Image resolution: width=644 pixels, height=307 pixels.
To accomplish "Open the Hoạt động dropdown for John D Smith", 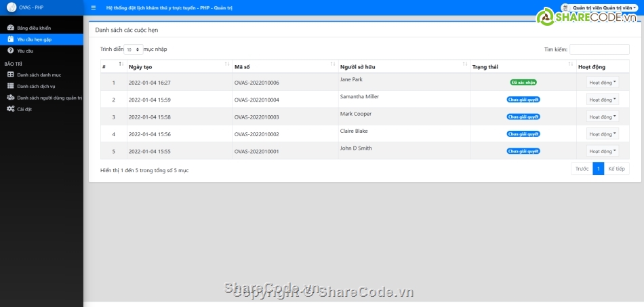I will 602,151.
